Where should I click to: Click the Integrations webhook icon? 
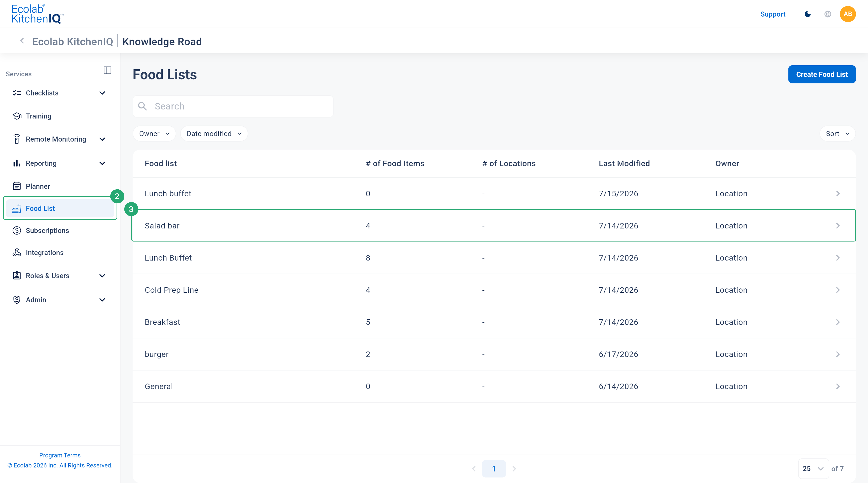17,253
